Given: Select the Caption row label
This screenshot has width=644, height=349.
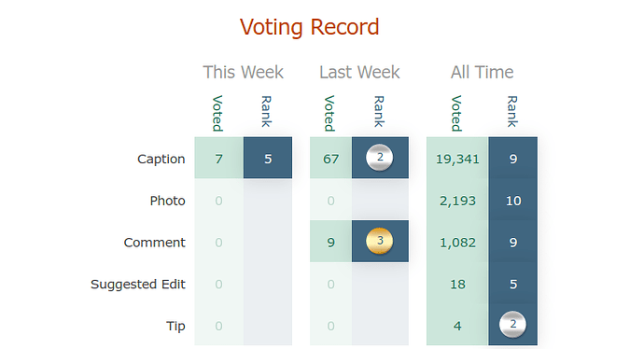Looking at the screenshot, I should pyautogui.click(x=161, y=159).
